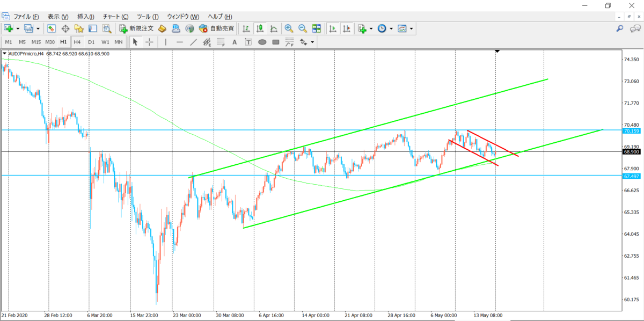This screenshot has width=644, height=321.
Task: Select the text label tool
Action: point(235,42)
